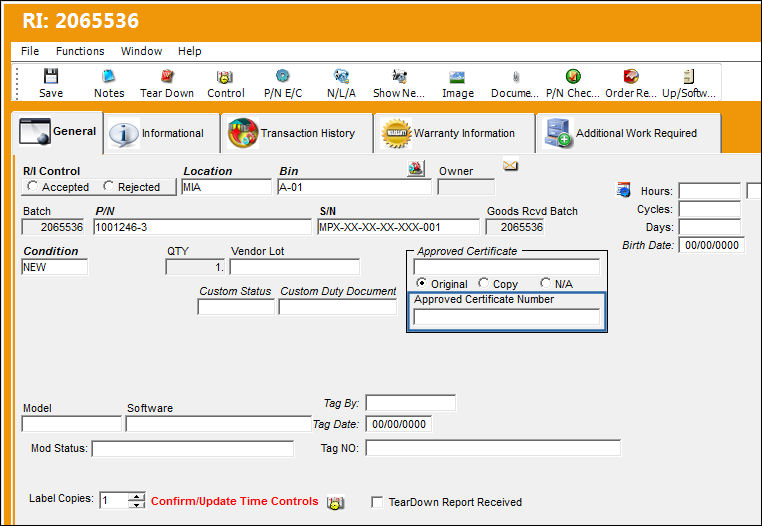Click the Tag Date field
The height and width of the screenshot is (526, 762).
[x=398, y=424]
